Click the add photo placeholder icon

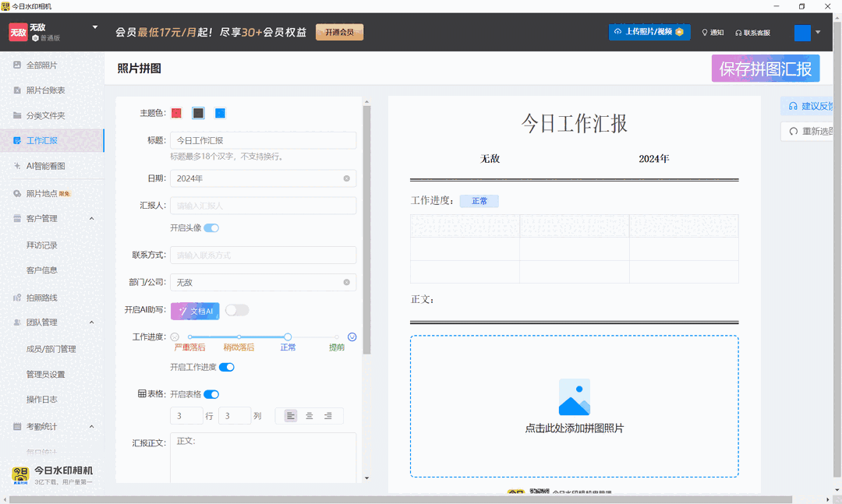pyautogui.click(x=574, y=397)
